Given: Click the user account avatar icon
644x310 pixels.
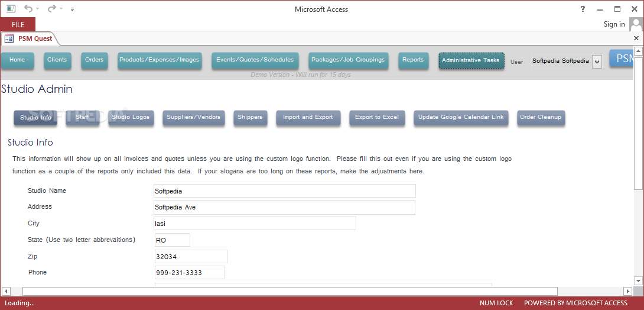Looking at the screenshot, I should click(x=636, y=25).
